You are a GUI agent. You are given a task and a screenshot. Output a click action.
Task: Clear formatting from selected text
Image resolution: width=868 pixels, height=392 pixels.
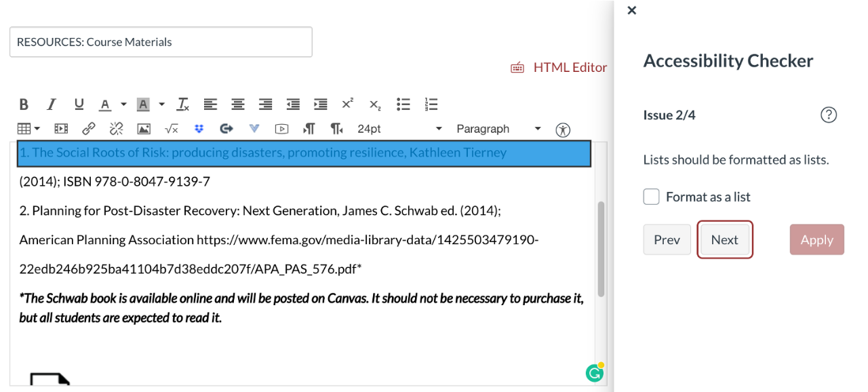[183, 104]
